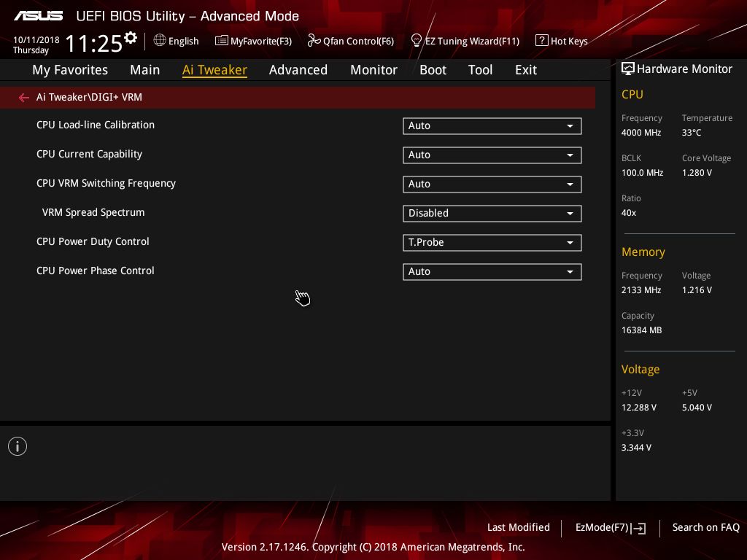
Task: Open the Advanced tab
Action: point(298,70)
